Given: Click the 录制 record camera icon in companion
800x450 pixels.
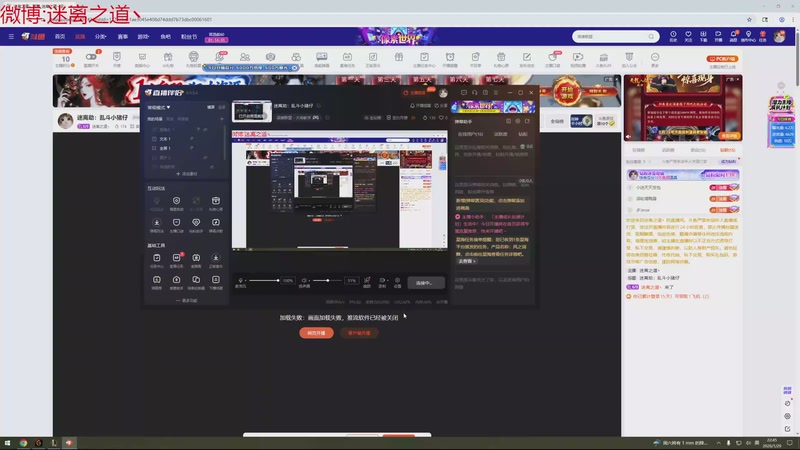Looking at the screenshot, I should coord(382,282).
